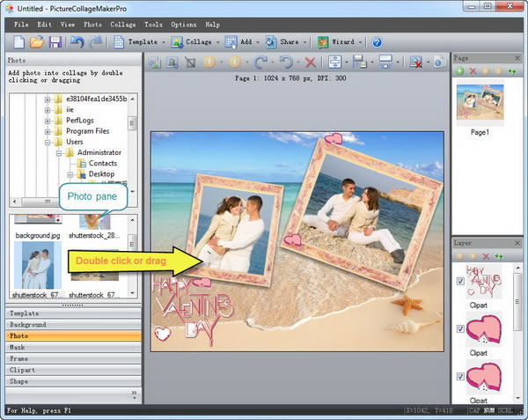Image resolution: width=528 pixels, height=420 pixels.
Task: Switch to the Frame sidebar tab
Action: click(73, 358)
